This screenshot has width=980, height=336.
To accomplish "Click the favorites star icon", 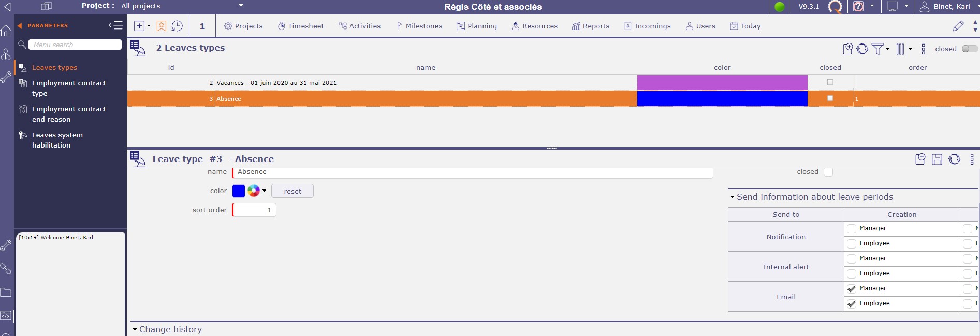I will [x=162, y=26].
